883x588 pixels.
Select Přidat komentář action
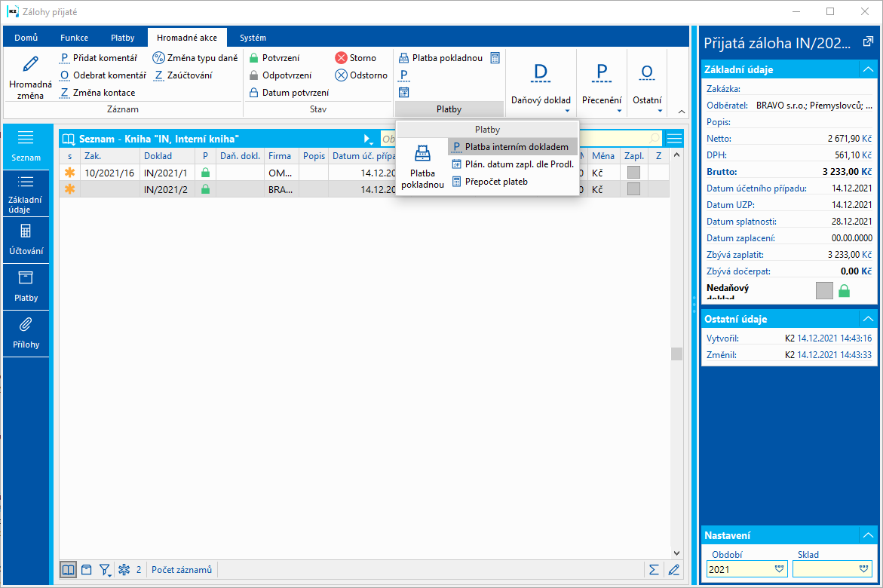(x=99, y=58)
